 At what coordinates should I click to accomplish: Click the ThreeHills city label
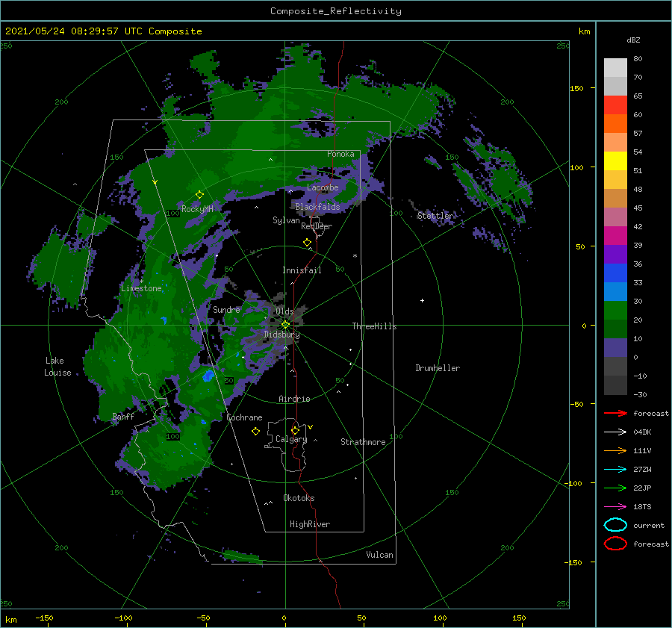point(375,326)
